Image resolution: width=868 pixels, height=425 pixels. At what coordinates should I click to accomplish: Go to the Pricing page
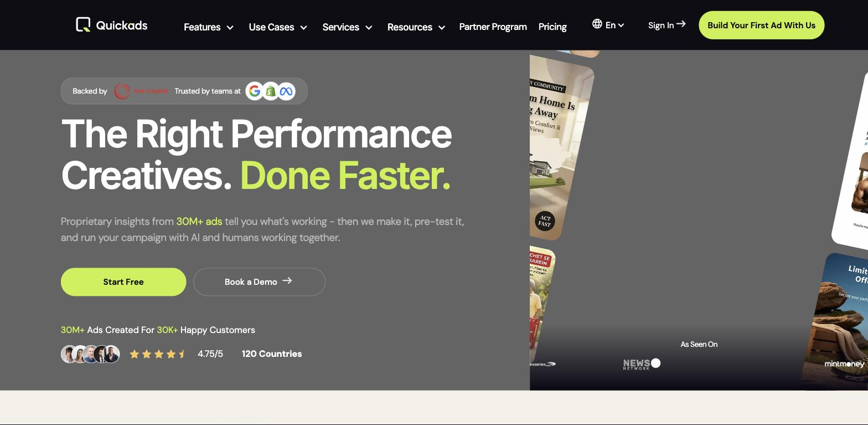pos(552,27)
